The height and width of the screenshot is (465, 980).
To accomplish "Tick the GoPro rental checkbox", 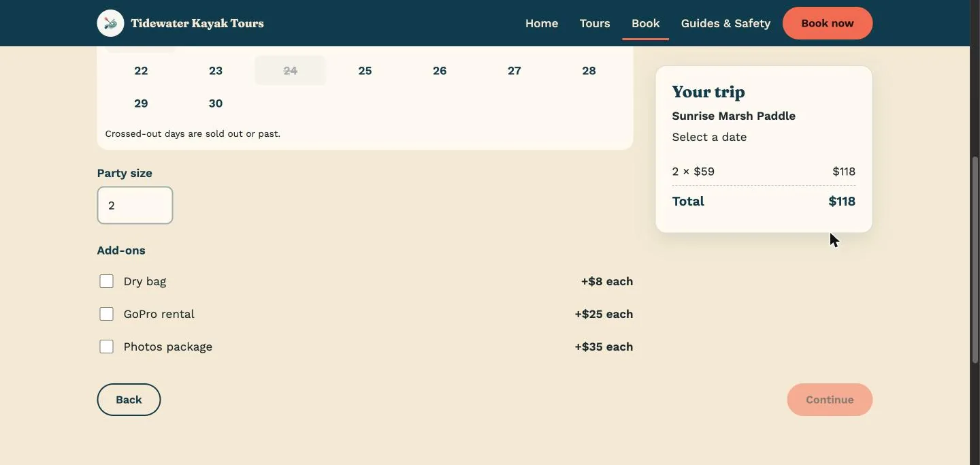I will (x=106, y=314).
